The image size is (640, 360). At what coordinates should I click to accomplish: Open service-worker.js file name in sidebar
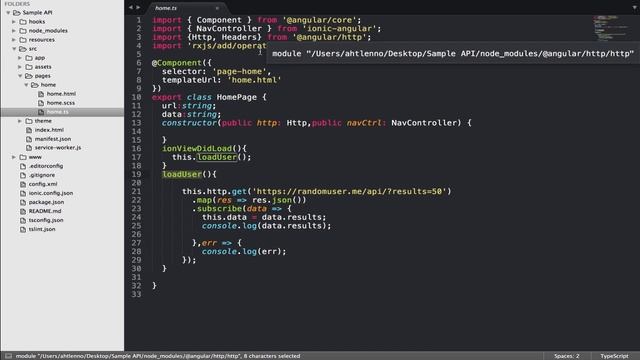[58, 148]
